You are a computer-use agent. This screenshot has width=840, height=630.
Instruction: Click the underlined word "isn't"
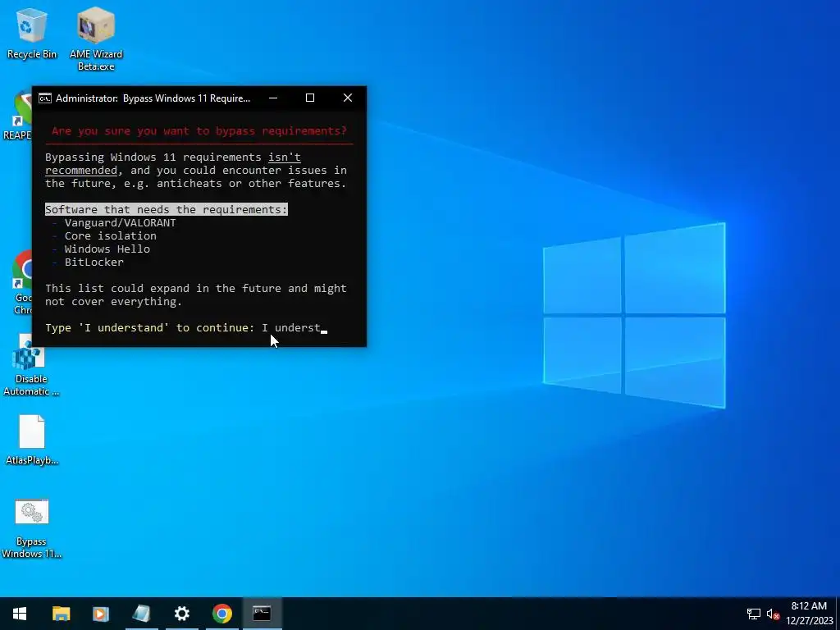(285, 157)
